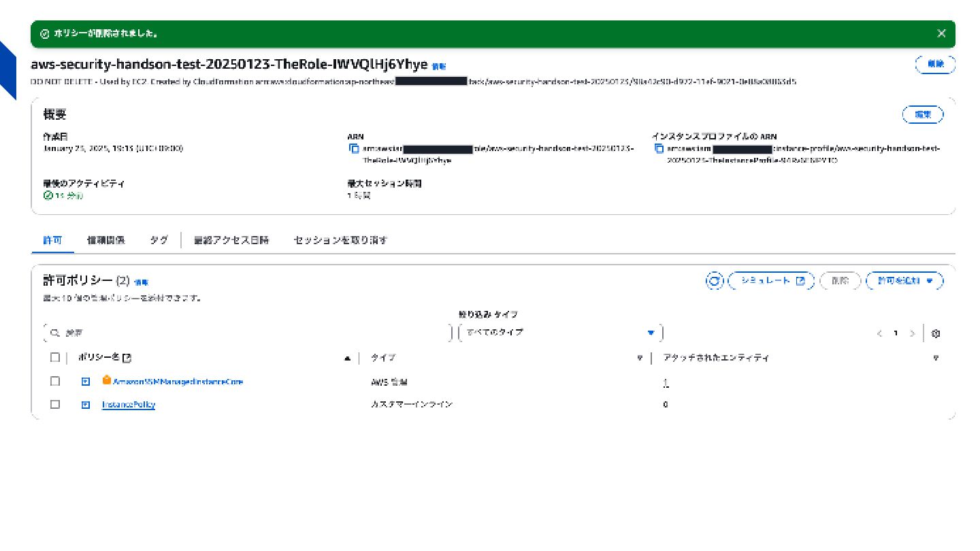Dismiss the green policy deleted notification
Screen dimensions: 980x551
(941, 33)
